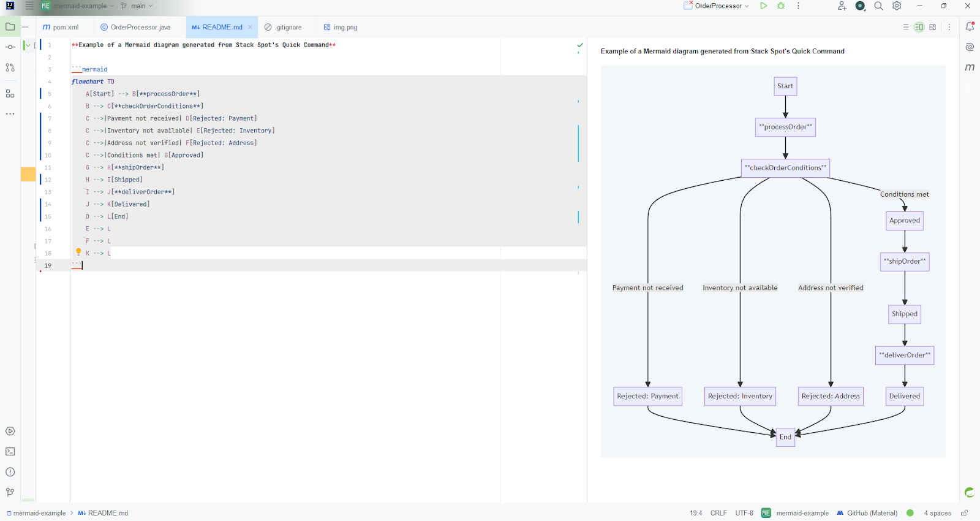Click the green status indicator circle in status bar
Image resolution: width=980 pixels, height=521 pixels.
(910, 513)
